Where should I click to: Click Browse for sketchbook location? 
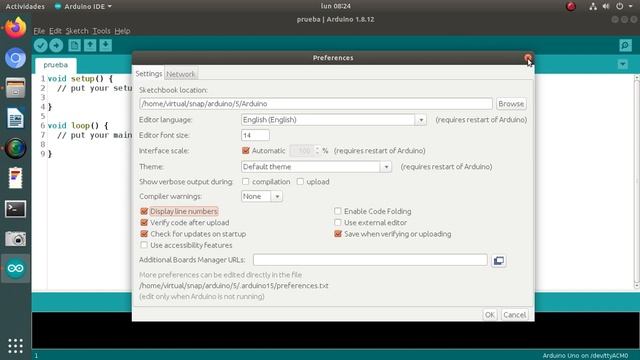511,104
